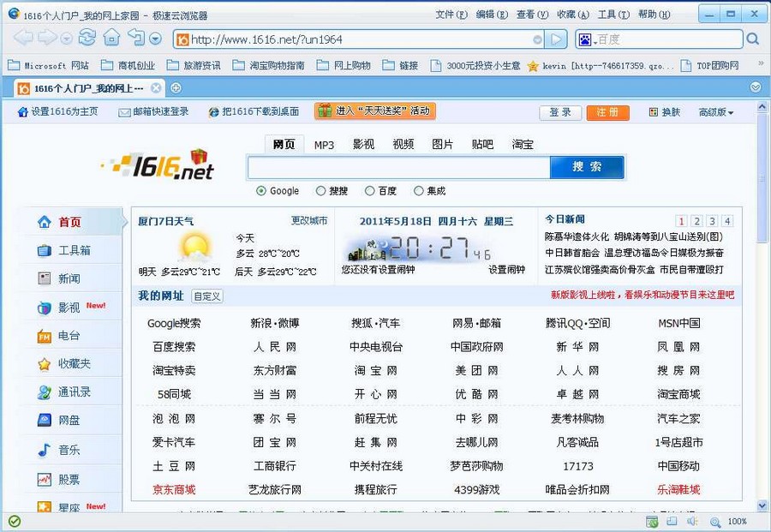Screen dimensions: 771x532
Task: Click the 登录 button
Action: pyautogui.click(x=560, y=112)
